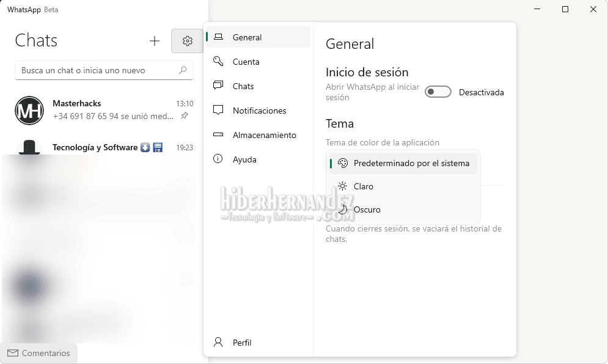This screenshot has width=608, height=364.
Task: Click the 19:23 timestamp
Action: (185, 147)
